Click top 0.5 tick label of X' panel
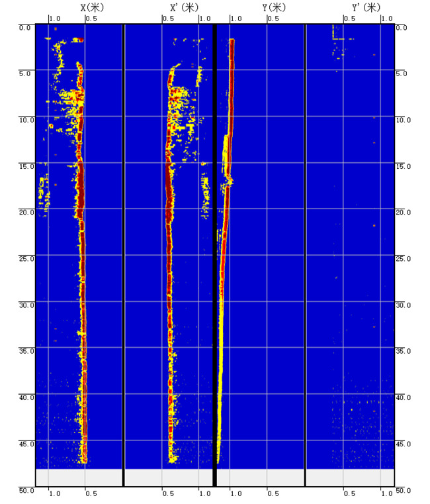 coord(168,19)
